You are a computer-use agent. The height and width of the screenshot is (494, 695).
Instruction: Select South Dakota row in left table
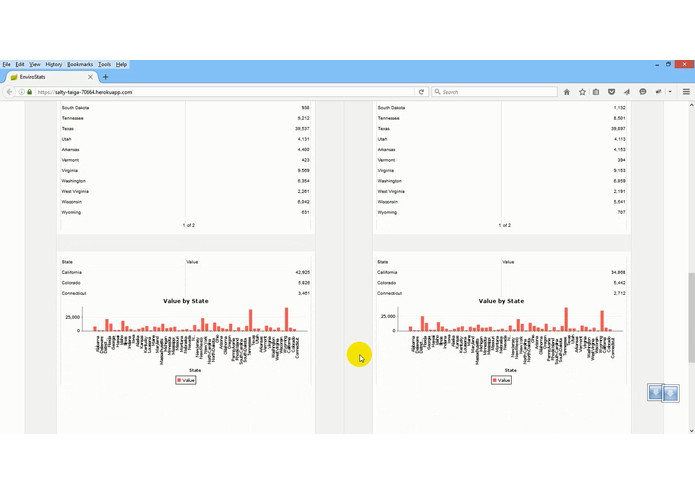click(x=185, y=108)
